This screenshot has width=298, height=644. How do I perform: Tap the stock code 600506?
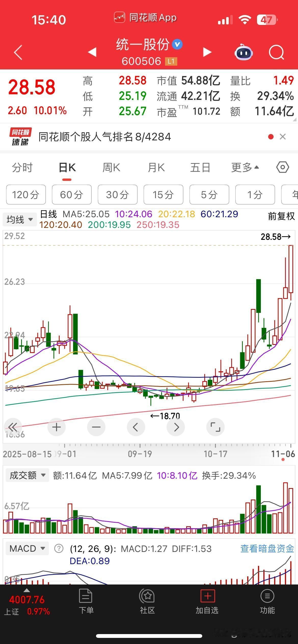[141, 61]
